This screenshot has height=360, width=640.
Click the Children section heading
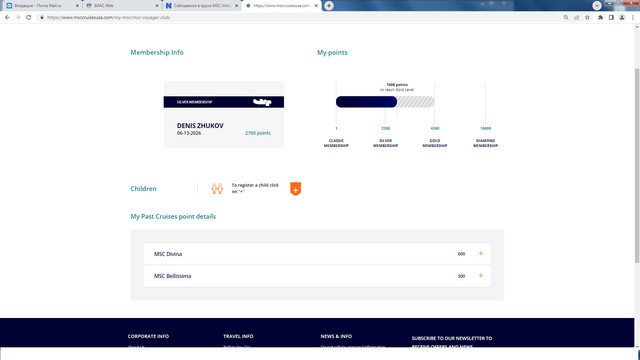click(x=143, y=189)
